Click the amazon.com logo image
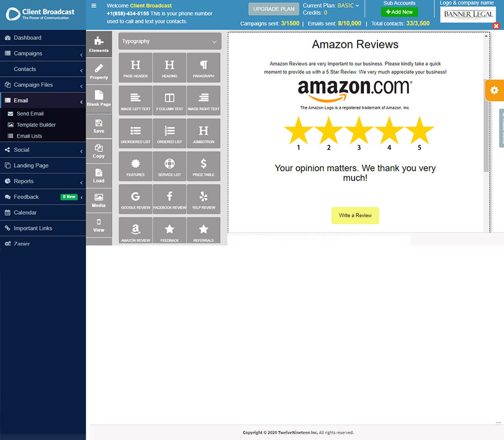Image resolution: width=504 pixels, height=440 pixels. pos(355,90)
